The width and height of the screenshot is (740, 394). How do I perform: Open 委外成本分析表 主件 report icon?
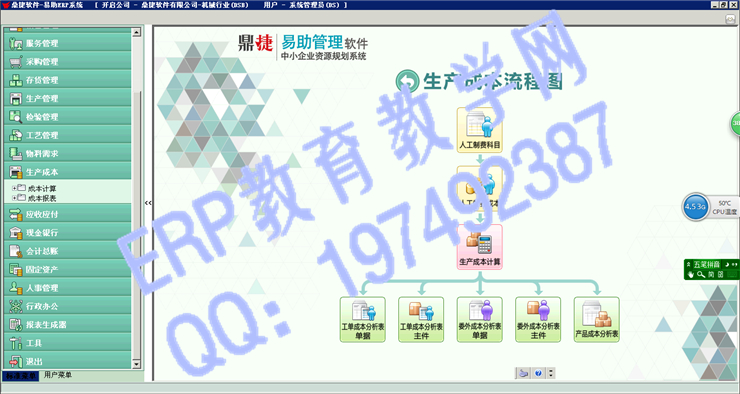(x=538, y=319)
